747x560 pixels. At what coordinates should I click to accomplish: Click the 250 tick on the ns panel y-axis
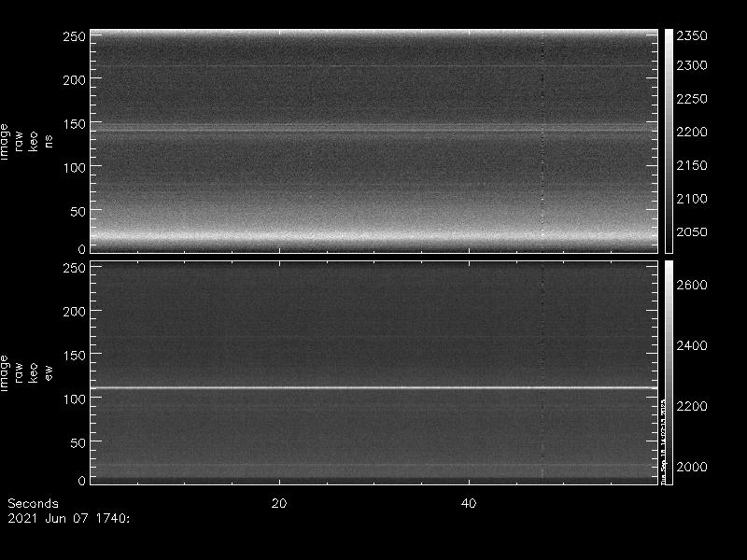pos(74,36)
